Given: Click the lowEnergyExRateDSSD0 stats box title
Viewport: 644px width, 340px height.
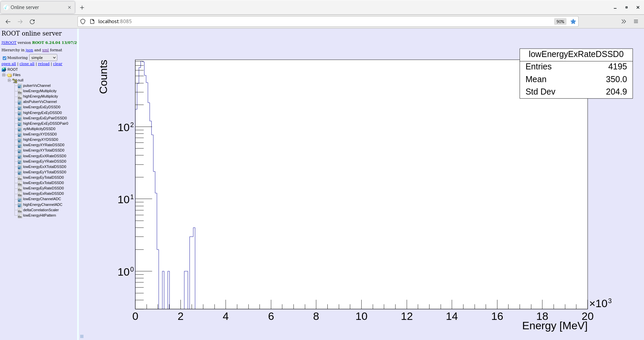Looking at the screenshot, I should (x=576, y=54).
